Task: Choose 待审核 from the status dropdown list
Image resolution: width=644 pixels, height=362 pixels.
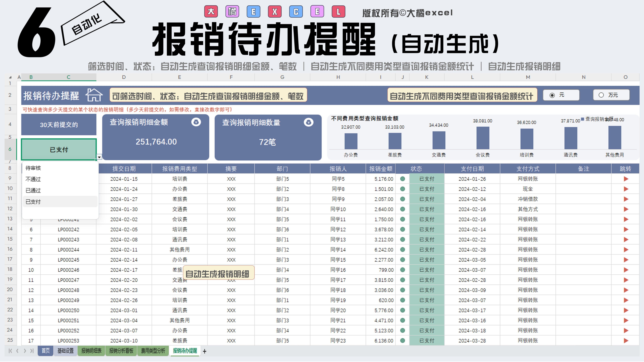Action: point(33,168)
